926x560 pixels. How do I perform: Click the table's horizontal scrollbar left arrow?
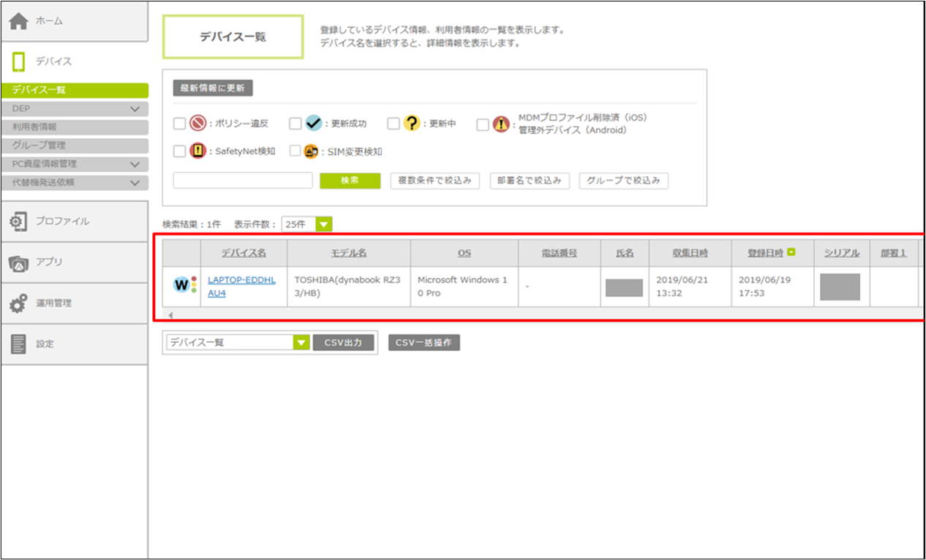click(171, 316)
